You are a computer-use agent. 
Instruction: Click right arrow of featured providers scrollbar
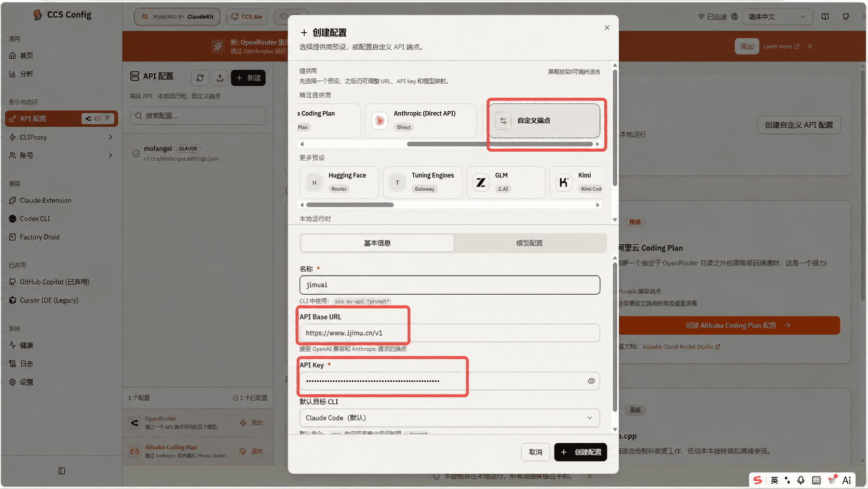pyautogui.click(x=598, y=144)
